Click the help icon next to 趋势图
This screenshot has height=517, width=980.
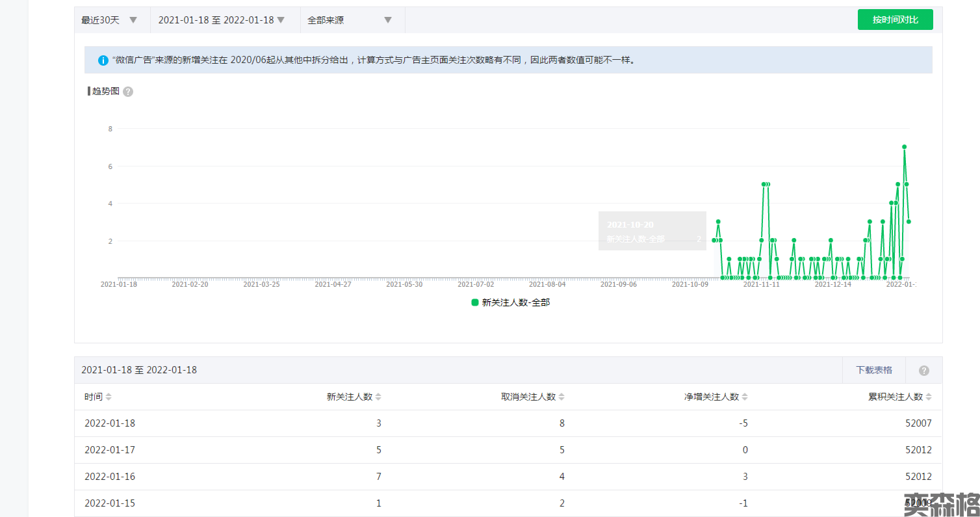pos(128,92)
